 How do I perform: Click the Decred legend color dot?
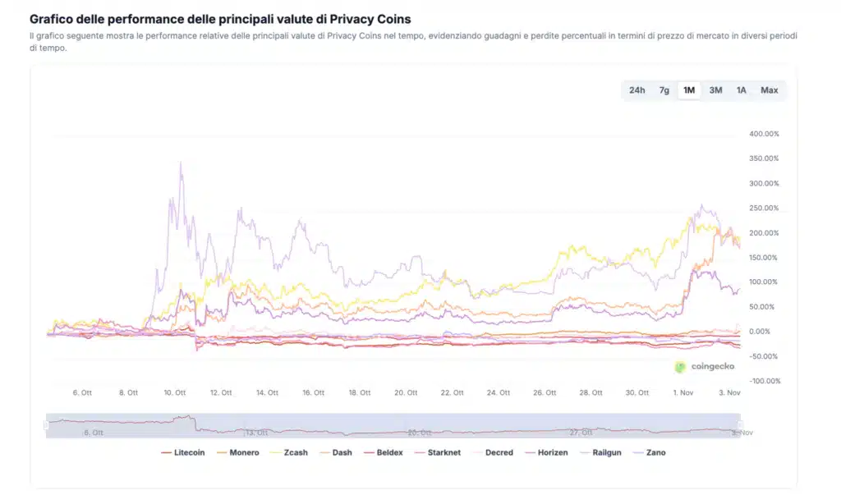476,452
